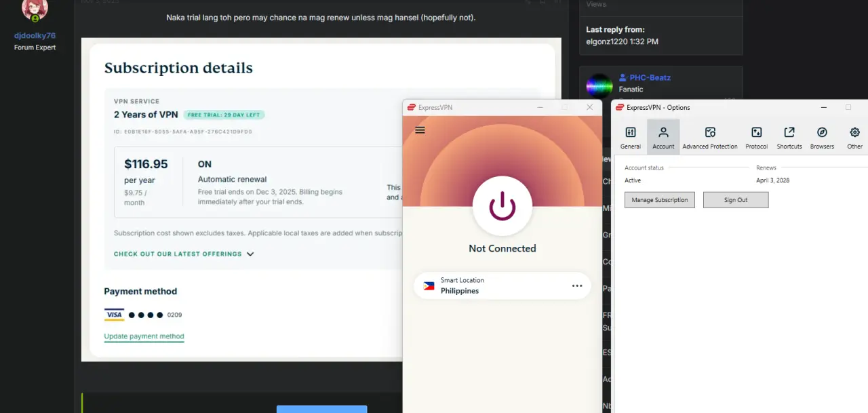Click the Payment method heading
This screenshot has height=413, width=868.
click(x=140, y=291)
